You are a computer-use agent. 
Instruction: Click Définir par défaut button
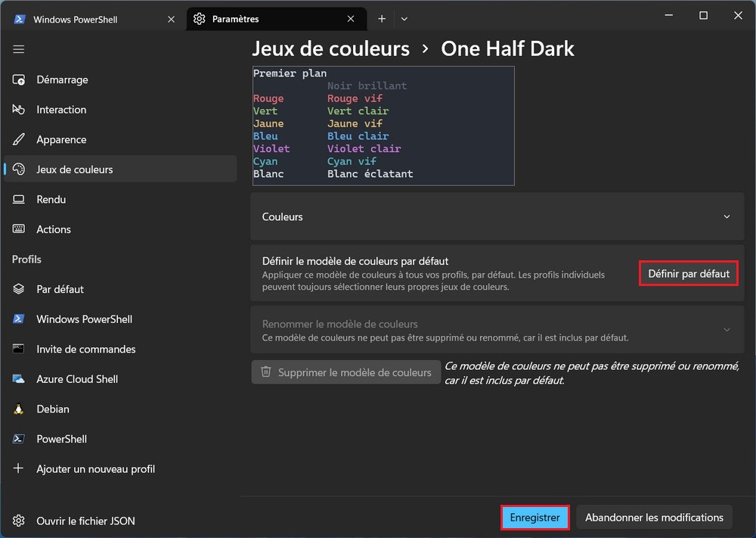(x=689, y=274)
